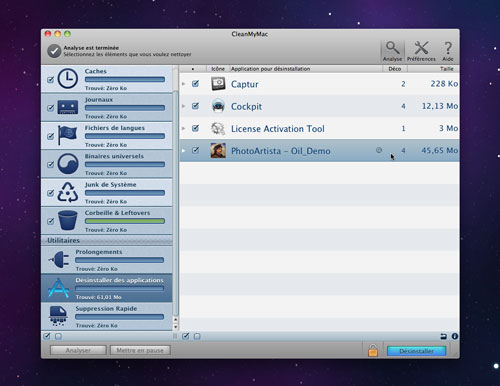Uncheck the License Activation Tool checkbox
500x386 pixels.
click(196, 128)
